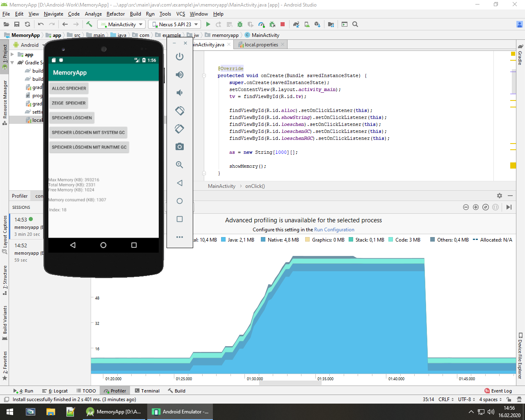Click emulator power button icon

[x=180, y=57]
